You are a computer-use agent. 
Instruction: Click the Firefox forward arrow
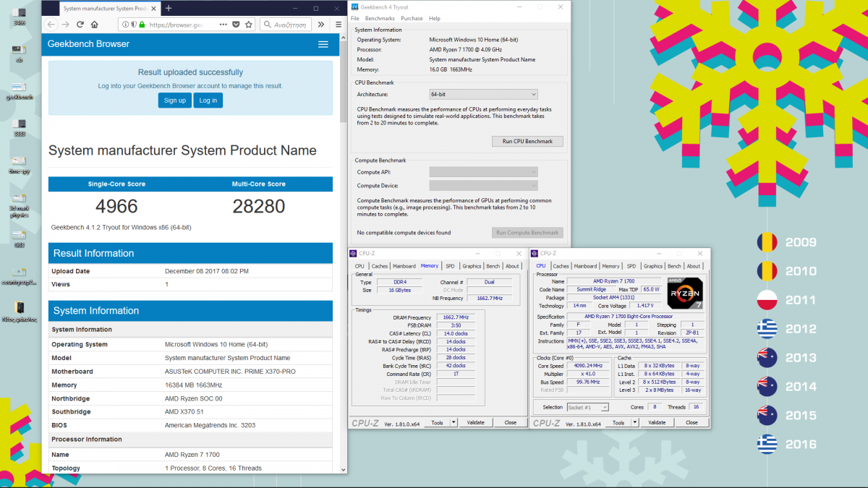tap(66, 24)
